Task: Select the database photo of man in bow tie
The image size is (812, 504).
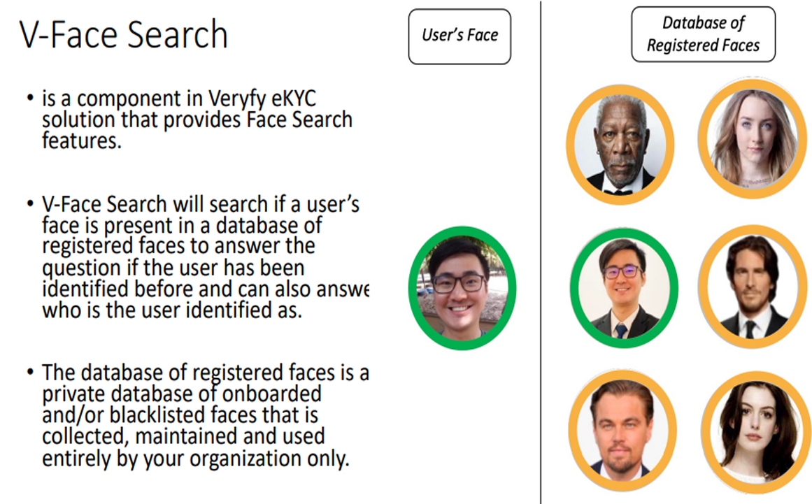Action: tap(620, 145)
